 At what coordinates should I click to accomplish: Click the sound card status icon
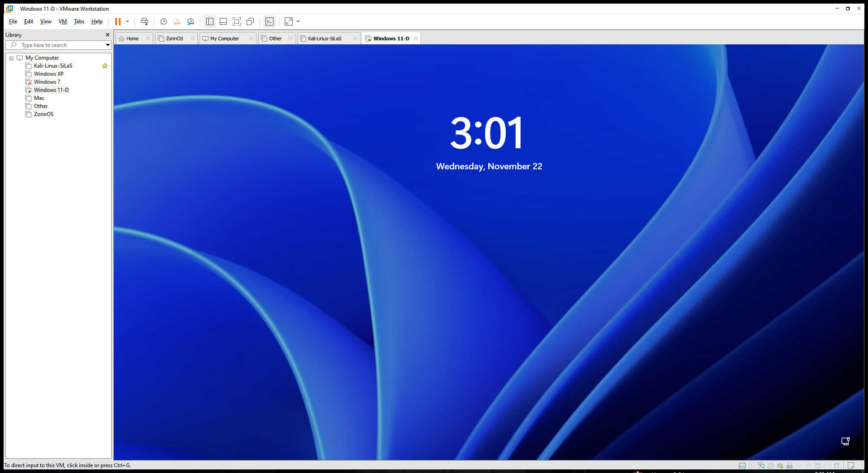tap(780, 465)
